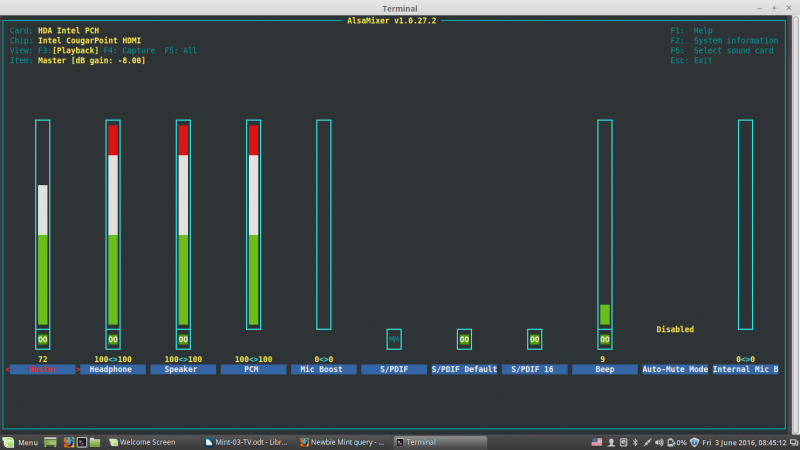Click F6: Select sound card text

pyautogui.click(x=722, y=51)
